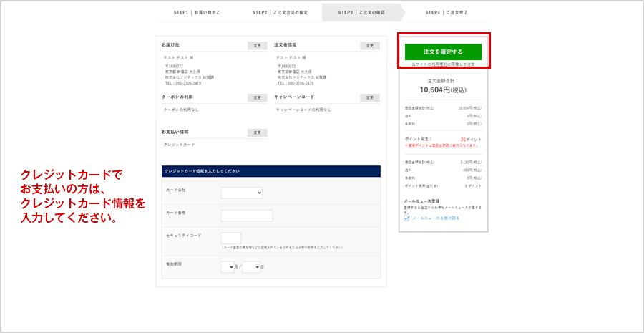Click 変更 button for キャンペーンコード
Viewport: 644px width, 333px height.
[369, 98]
